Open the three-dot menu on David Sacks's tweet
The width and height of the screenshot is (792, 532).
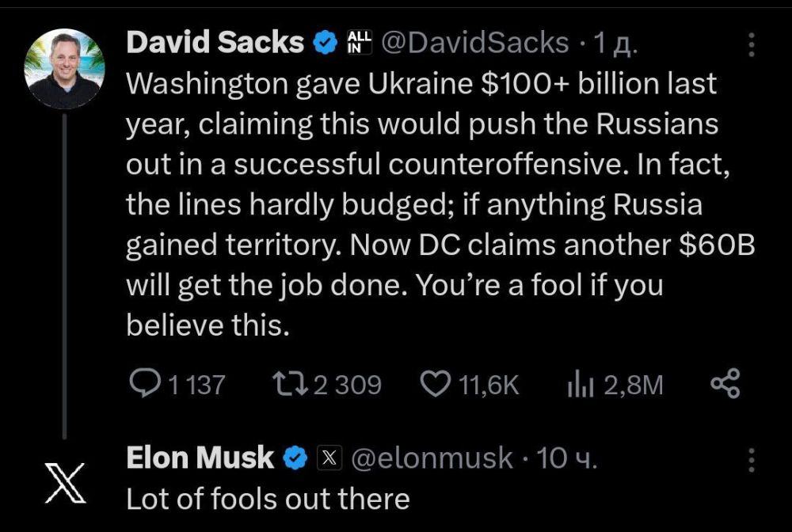coord(751,44)
